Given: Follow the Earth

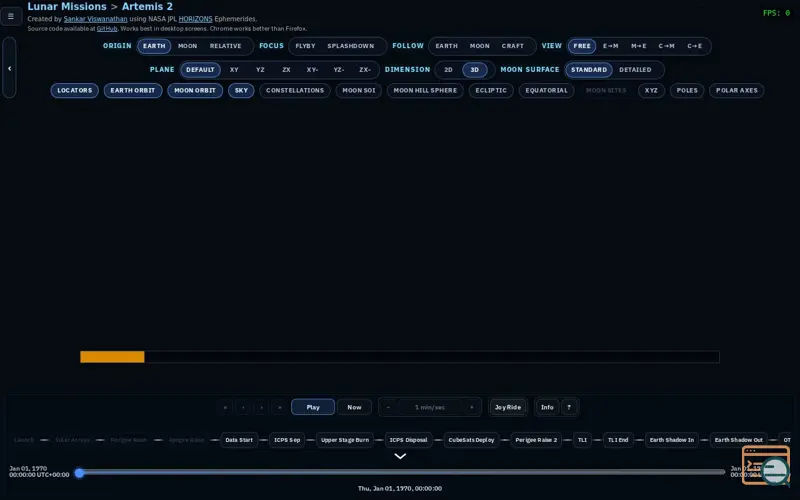Looking at the screenshot, I should pos(446,46).
